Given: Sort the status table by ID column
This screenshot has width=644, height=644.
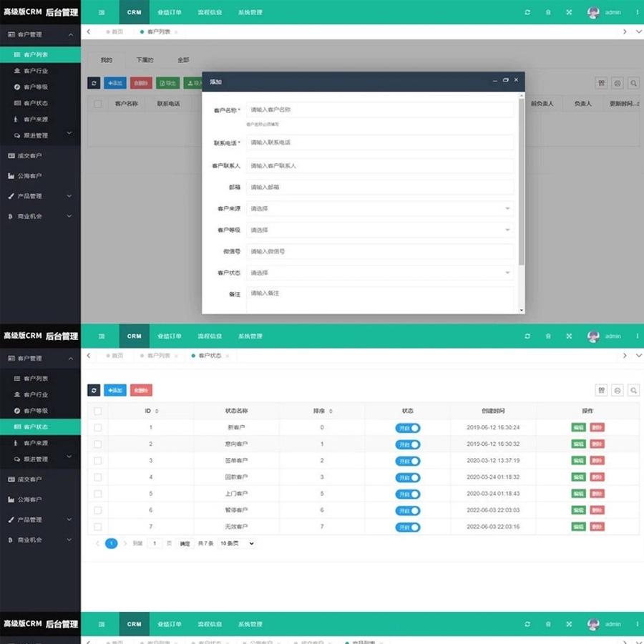Looking at the screenshot, I should pyautogui.click(x=157, y=411).
